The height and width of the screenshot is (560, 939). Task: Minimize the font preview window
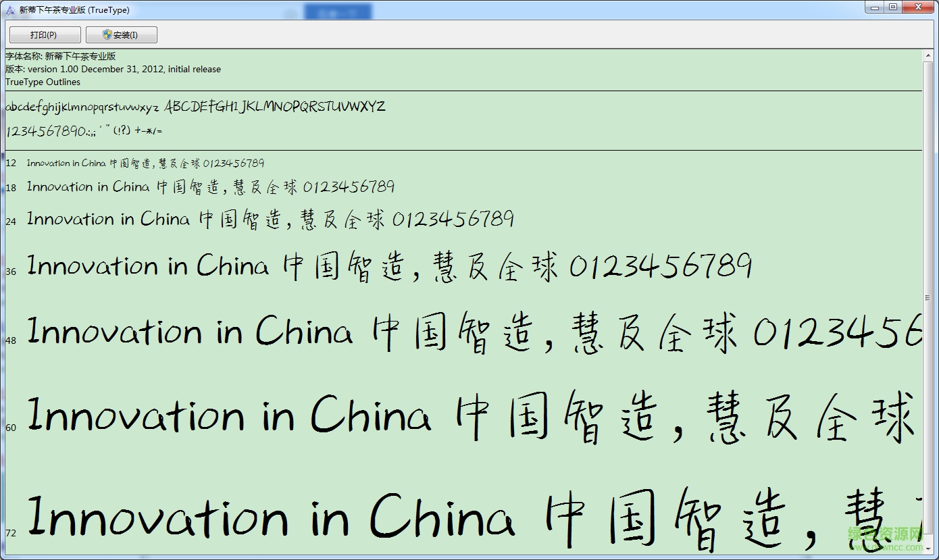[875, 7]
